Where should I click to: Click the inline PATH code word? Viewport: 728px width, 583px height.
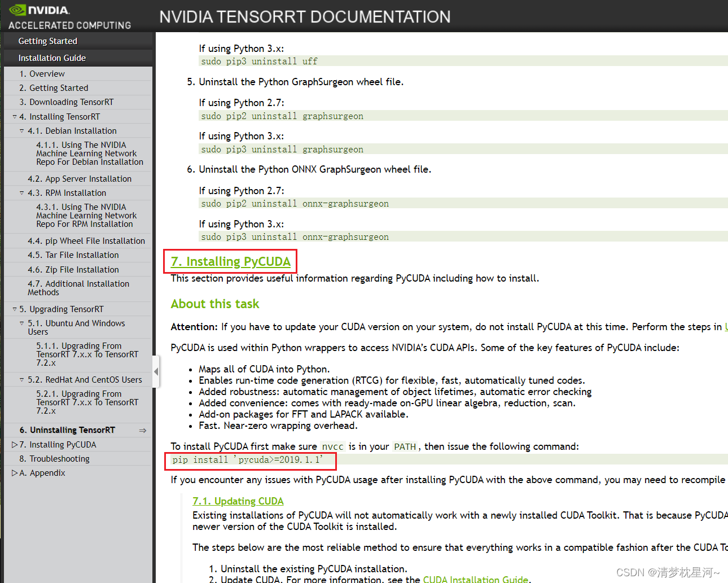pyautogui.click(x=405, y=447)
